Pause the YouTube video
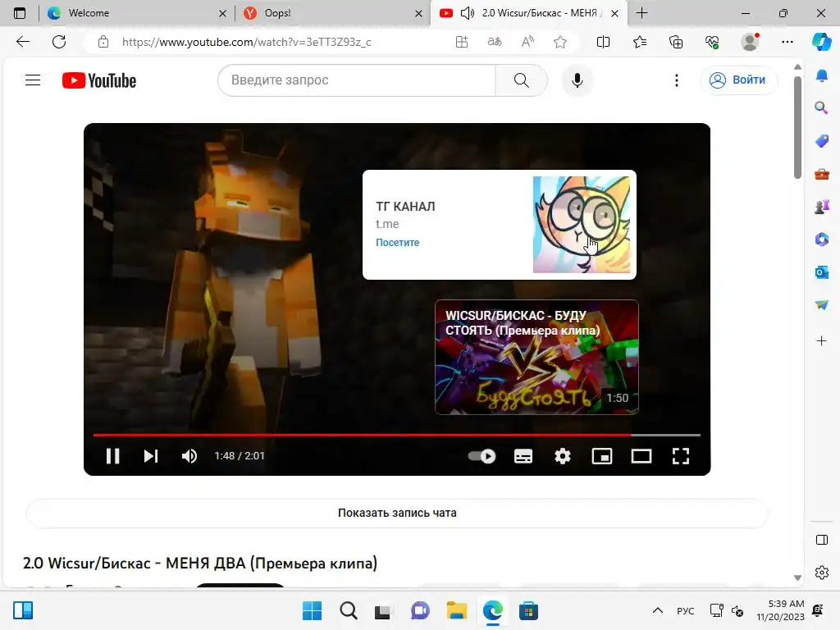This screenshot has width=840, height=630. (x=112, y=456)
